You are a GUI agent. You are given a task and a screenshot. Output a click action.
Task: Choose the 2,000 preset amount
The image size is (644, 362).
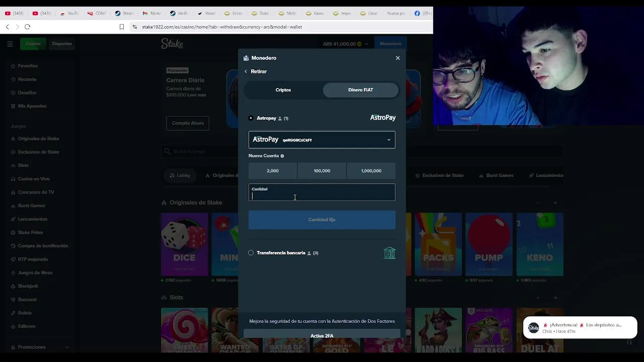[273, 171]
